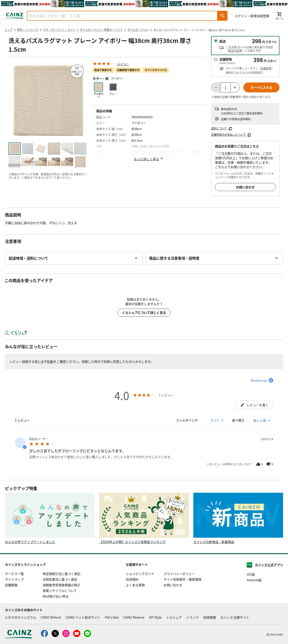Viewport: 288px width, 644px height.
Task: Select the 店舗受取 store pickup radio option
Action: tap(216, 60)
